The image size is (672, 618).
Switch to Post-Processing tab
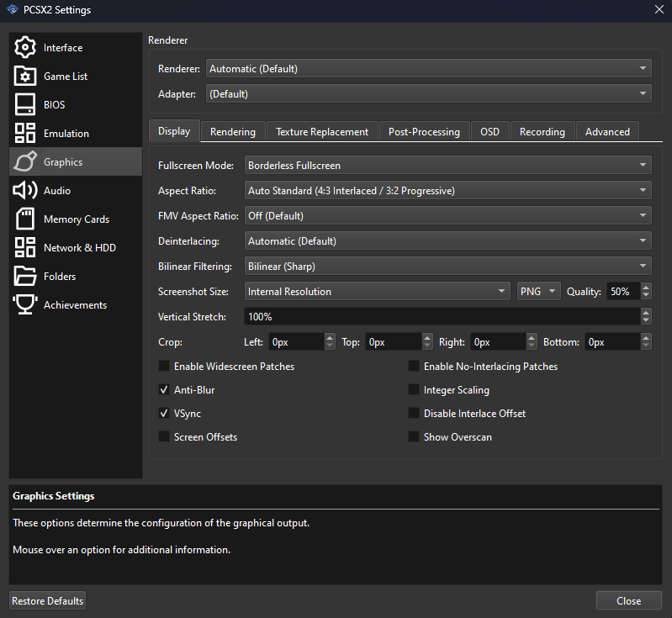(424, 131)
